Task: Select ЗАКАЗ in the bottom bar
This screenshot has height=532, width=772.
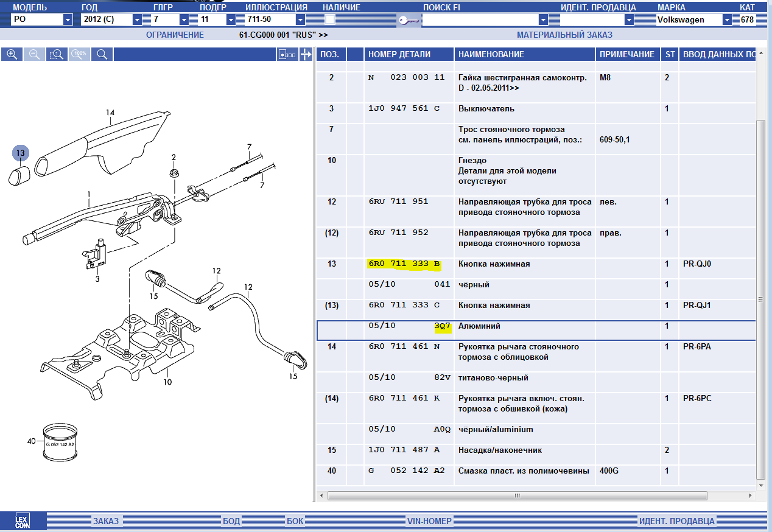Action: 106,521
